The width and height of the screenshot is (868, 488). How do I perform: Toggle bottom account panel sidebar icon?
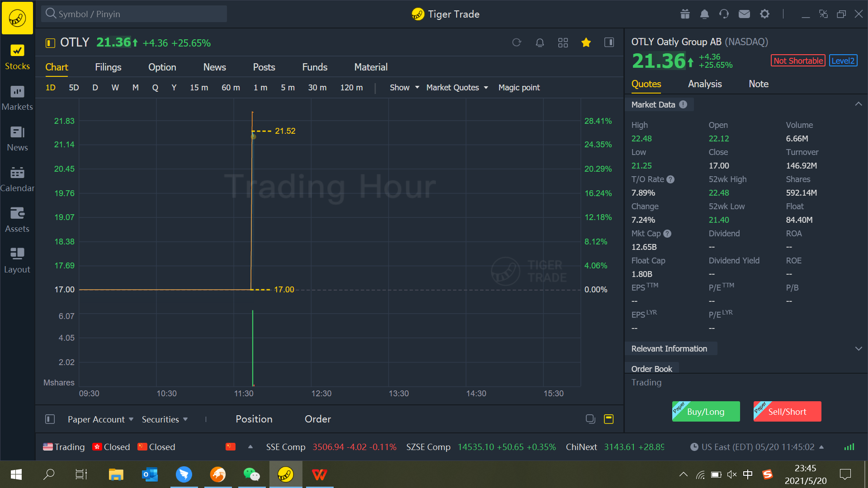[50, 419]
